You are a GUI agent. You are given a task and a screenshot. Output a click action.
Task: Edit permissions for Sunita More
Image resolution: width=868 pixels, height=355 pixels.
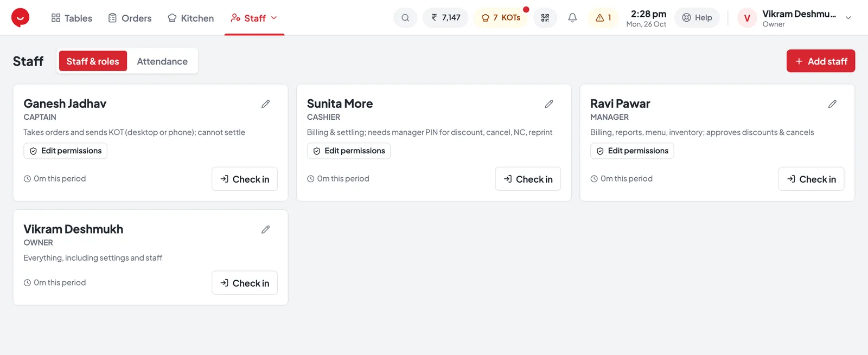[x=349, y=151]
